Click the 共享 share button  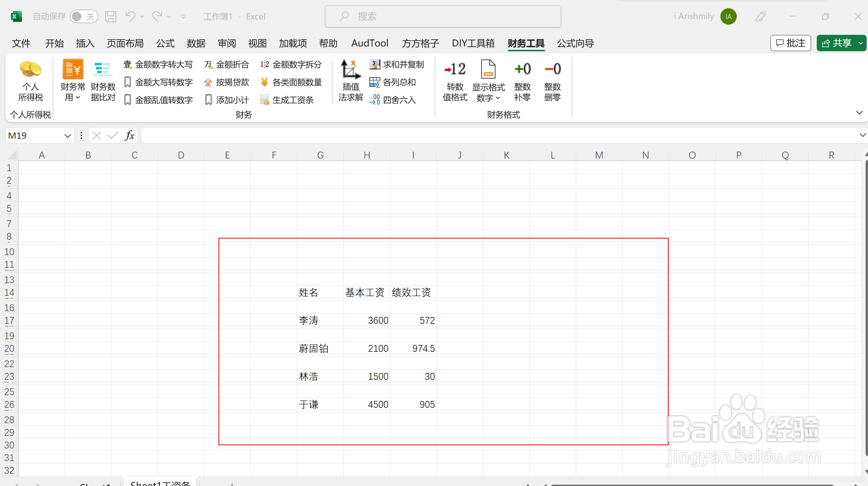point(837,43)
